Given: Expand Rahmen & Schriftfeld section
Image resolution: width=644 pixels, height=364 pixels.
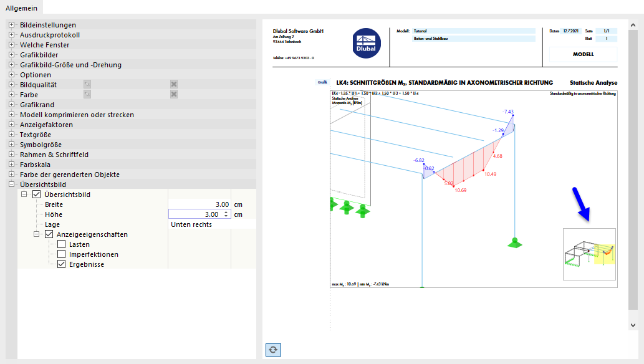Looking at the screenshot, I should [x=11, y=155].
